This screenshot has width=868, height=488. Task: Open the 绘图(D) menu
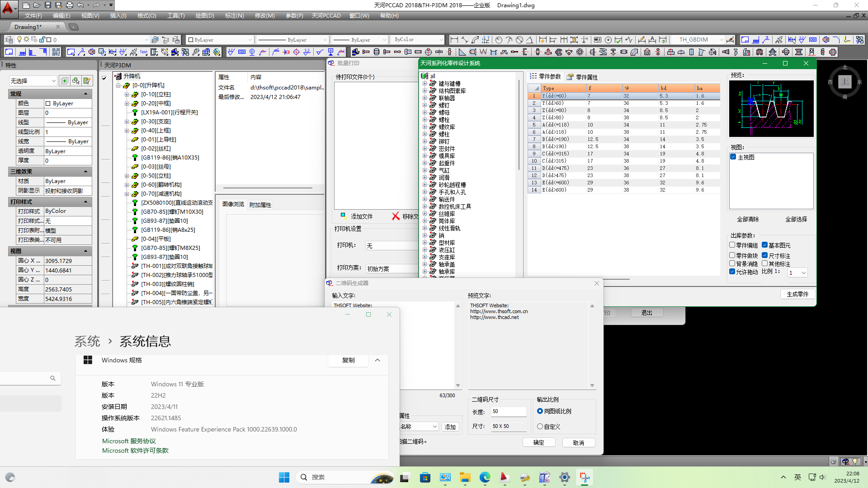(x=205, y=15)
